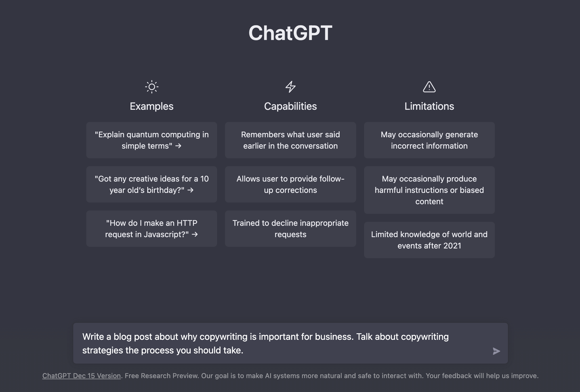
Task: Expand the Capabilities section
Action: (x=290, y=106)
